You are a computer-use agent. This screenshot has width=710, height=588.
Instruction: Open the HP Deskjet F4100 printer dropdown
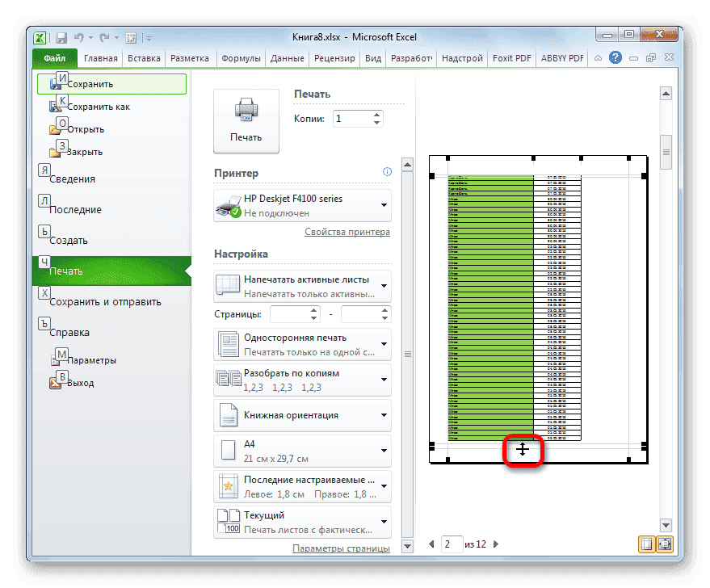click(386, 204)
